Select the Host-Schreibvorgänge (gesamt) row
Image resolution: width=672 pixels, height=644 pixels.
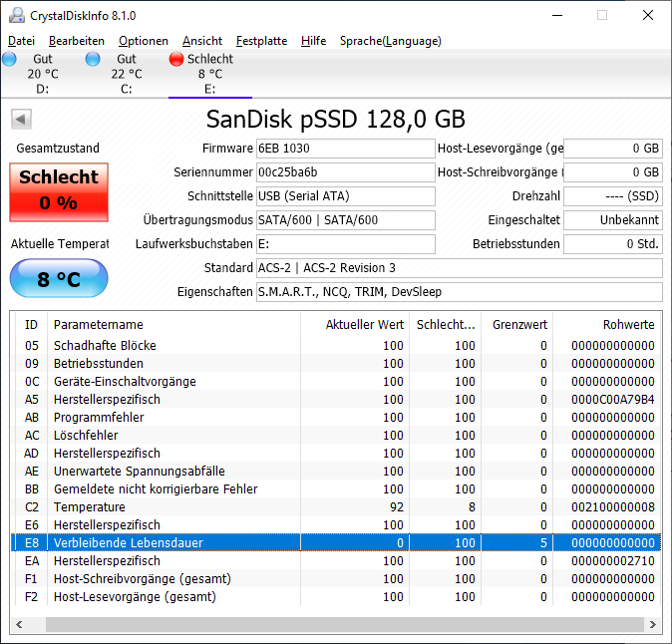click(336, 579)
